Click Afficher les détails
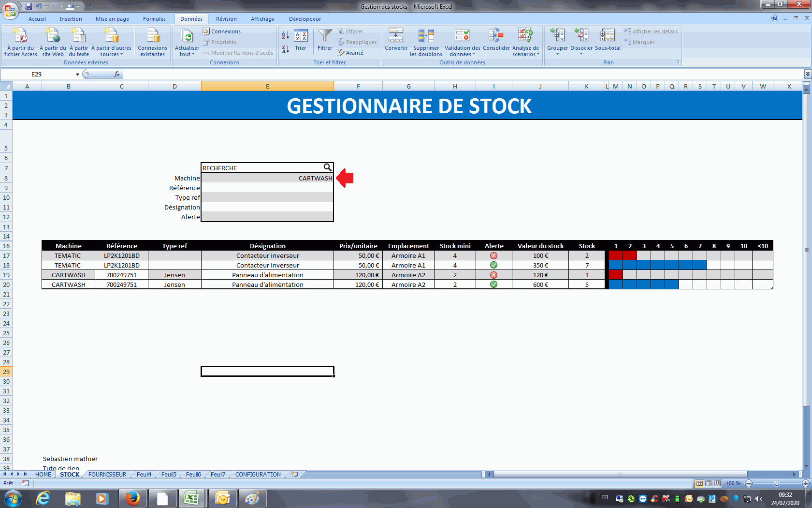This screenshot has height=508, width=812. (x=651, y=31)
